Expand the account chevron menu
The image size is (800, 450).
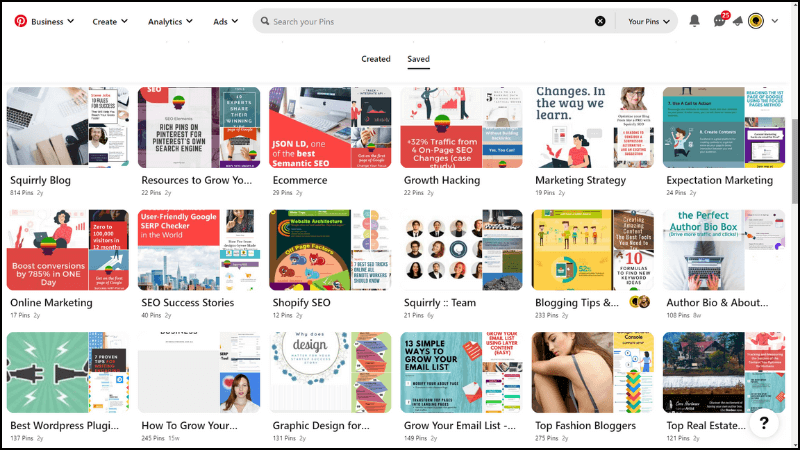tap(774, 21)
